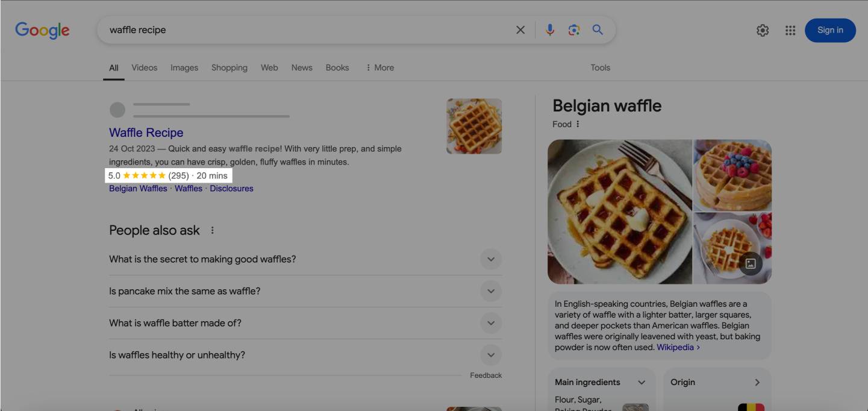Open the Google apps grid
Image resolution: width=868 pixels, height=411 pixels.
[x=790, y=30]
